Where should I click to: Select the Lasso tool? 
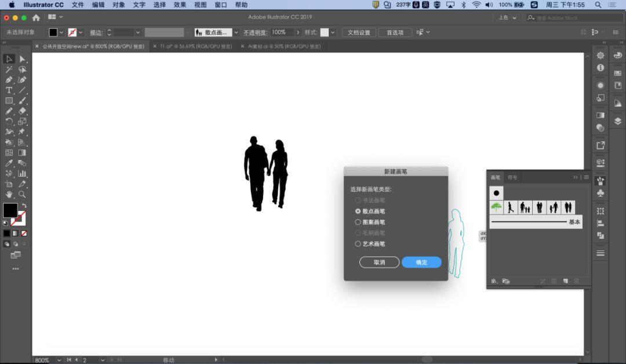point(22,70)
